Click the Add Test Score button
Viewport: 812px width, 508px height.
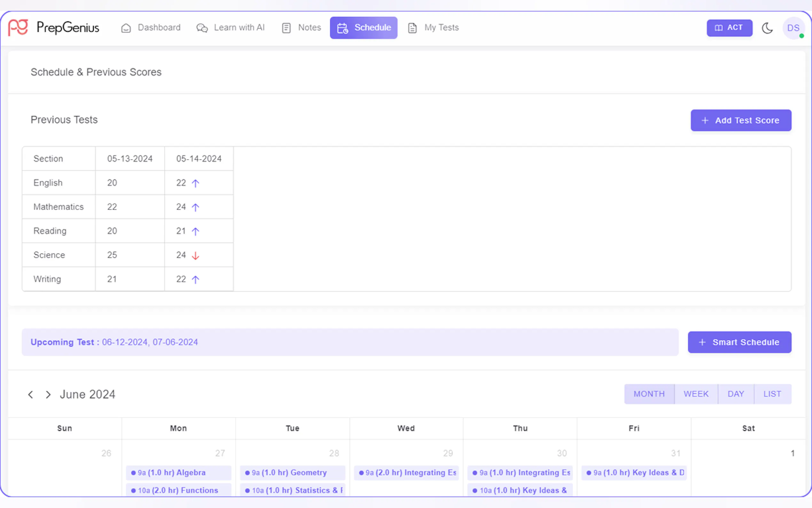[740, 120]
